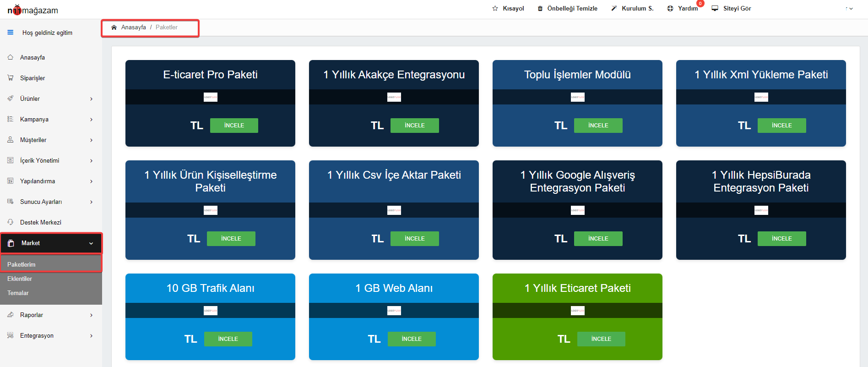This screenshot has height=367, width=868.
Task: Expand the Entegrasyon submenu arrow
Action: 92,336
